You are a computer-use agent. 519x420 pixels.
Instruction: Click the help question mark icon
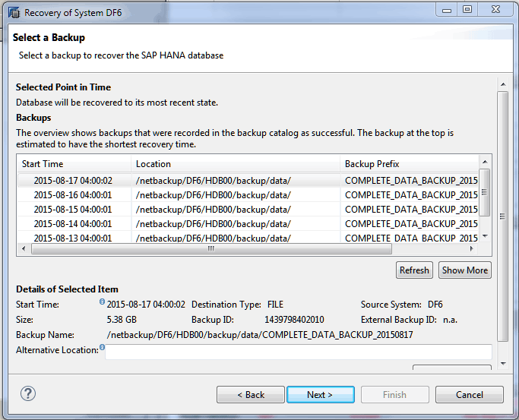pos(28,393)
